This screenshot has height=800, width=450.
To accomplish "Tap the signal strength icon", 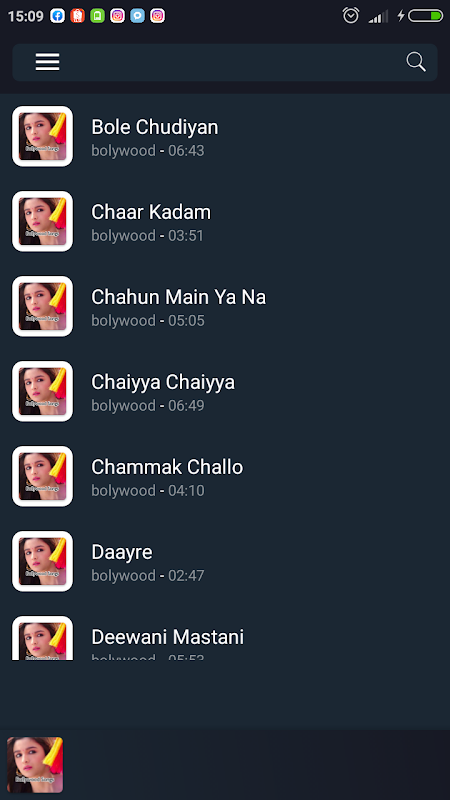I will point(378,16).
